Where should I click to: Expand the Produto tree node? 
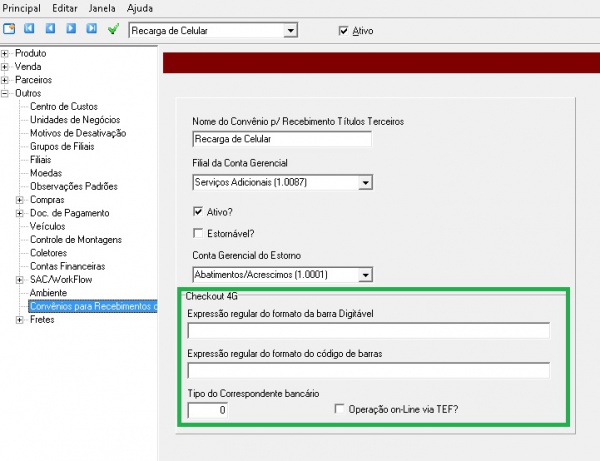tap(7, 53)
